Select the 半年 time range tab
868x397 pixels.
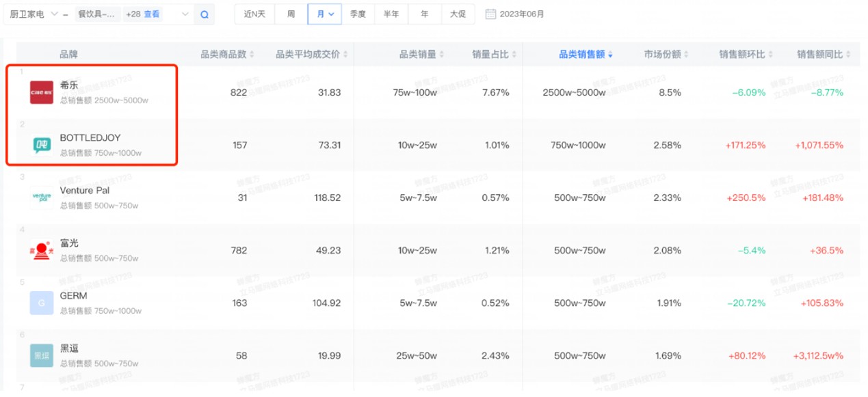[391, 14]
